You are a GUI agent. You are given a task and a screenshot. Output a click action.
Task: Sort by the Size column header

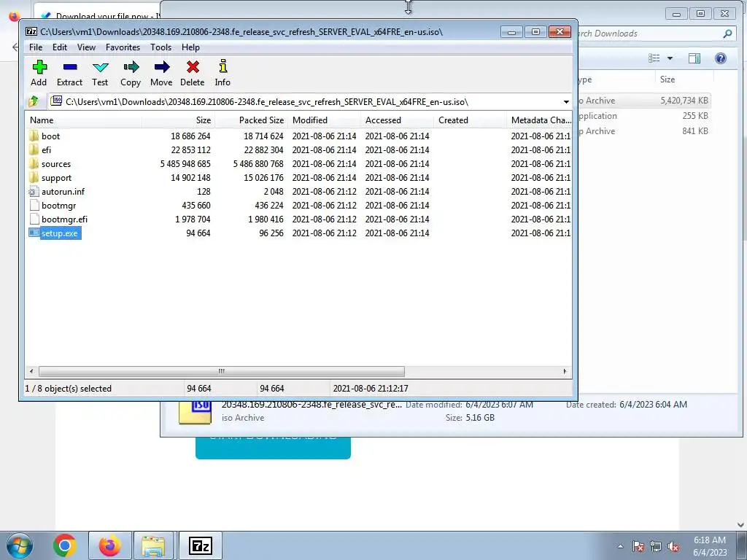(x=178, y=120)
